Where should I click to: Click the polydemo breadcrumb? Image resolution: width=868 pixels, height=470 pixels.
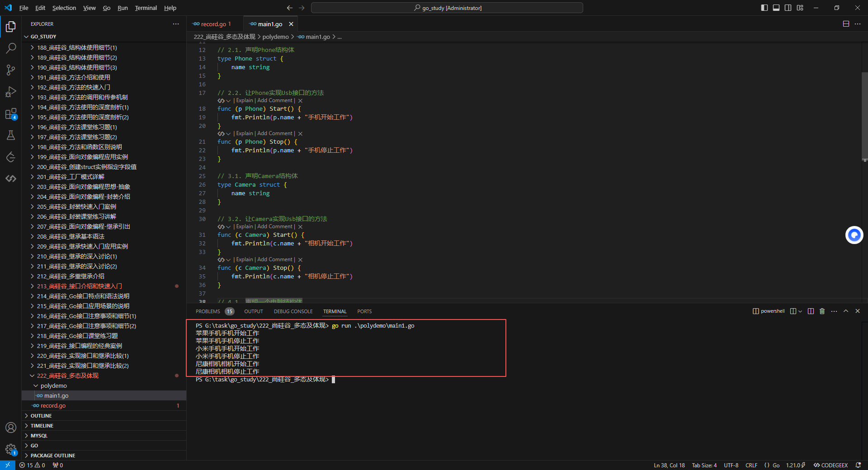[x=275, y=37]
